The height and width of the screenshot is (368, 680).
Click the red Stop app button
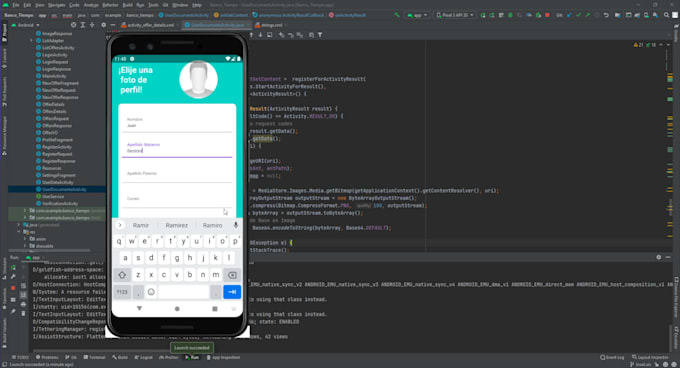point(547,15)
